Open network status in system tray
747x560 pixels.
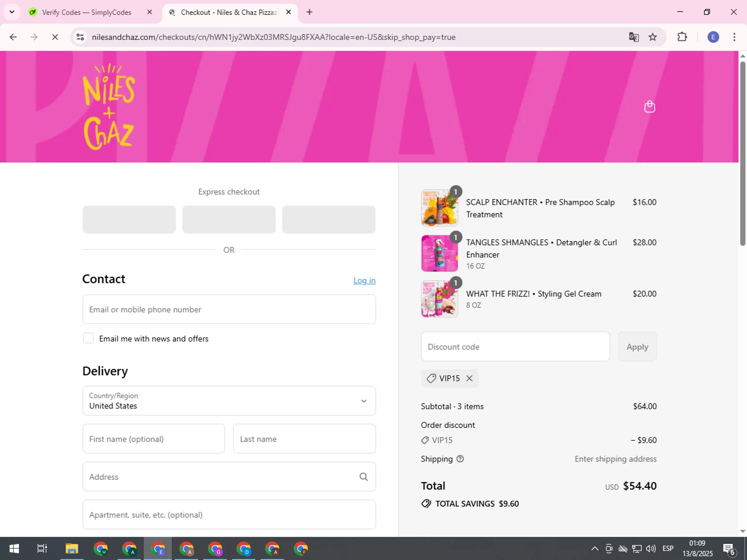637,549
